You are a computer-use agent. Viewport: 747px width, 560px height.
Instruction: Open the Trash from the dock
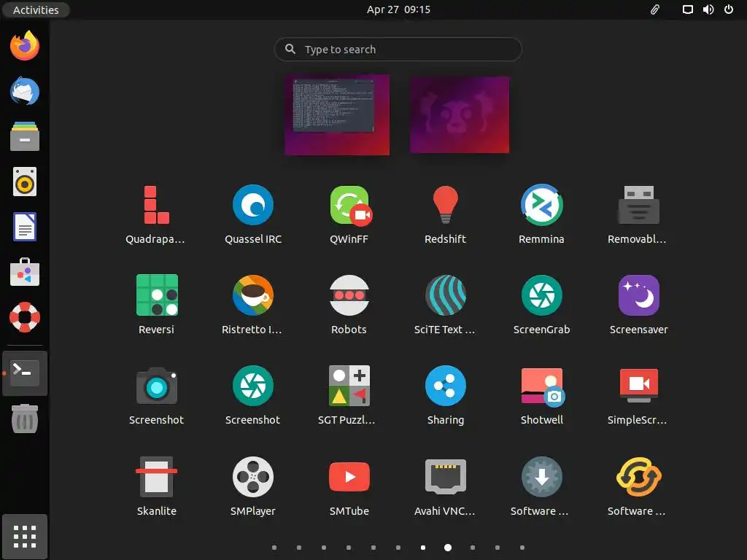coord(25,419)
